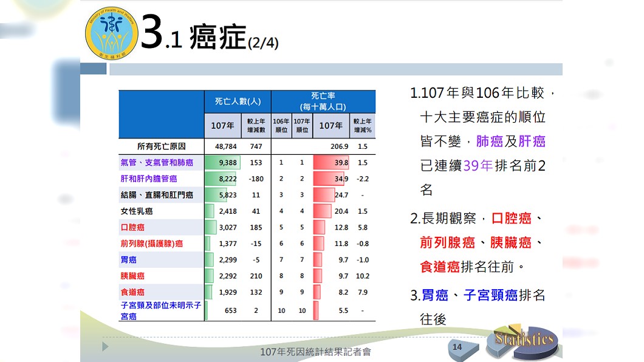Select the 185 increase value
644x362 pixels.
(256, 227)
